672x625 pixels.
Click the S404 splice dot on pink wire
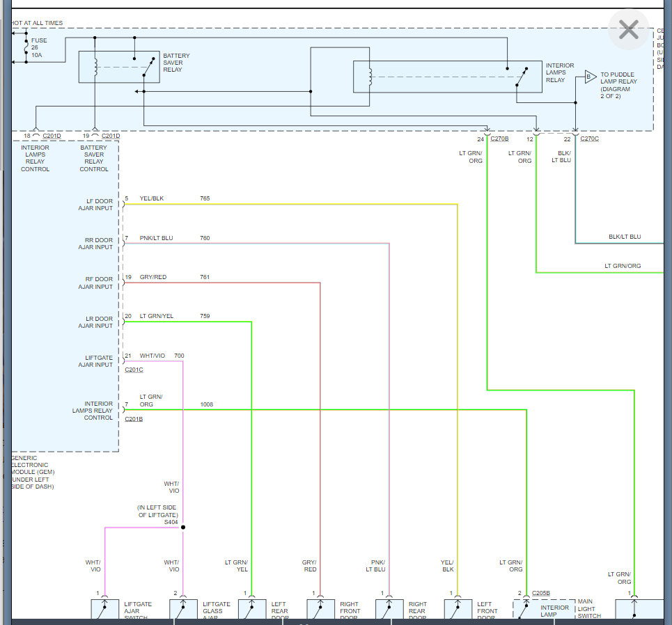pos(183,528)
